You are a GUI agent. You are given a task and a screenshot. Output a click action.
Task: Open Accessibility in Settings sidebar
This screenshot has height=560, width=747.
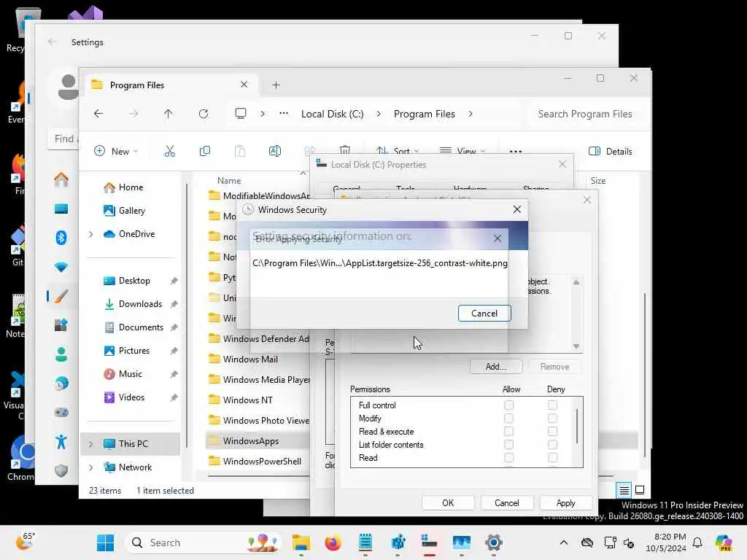61,442
